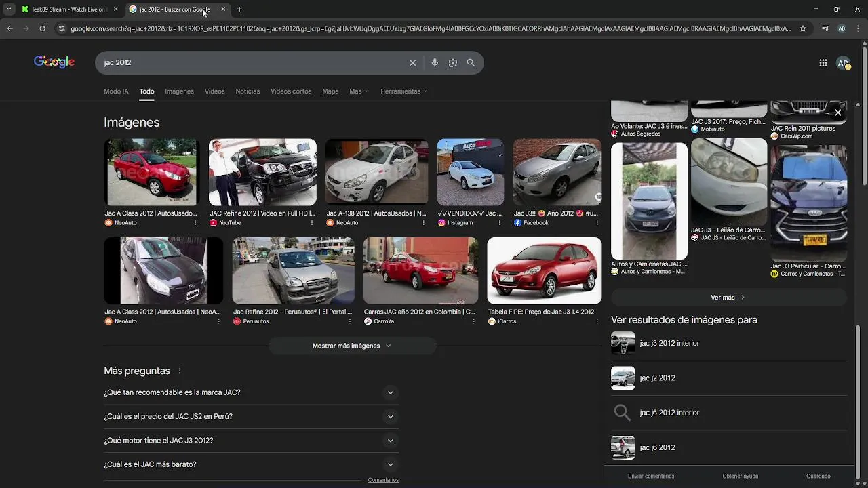The width and height of the screenshot is (868, 488).
Task: Open three-dot menu for Jac J3 Facebook result
Action: tap(597, 222)
